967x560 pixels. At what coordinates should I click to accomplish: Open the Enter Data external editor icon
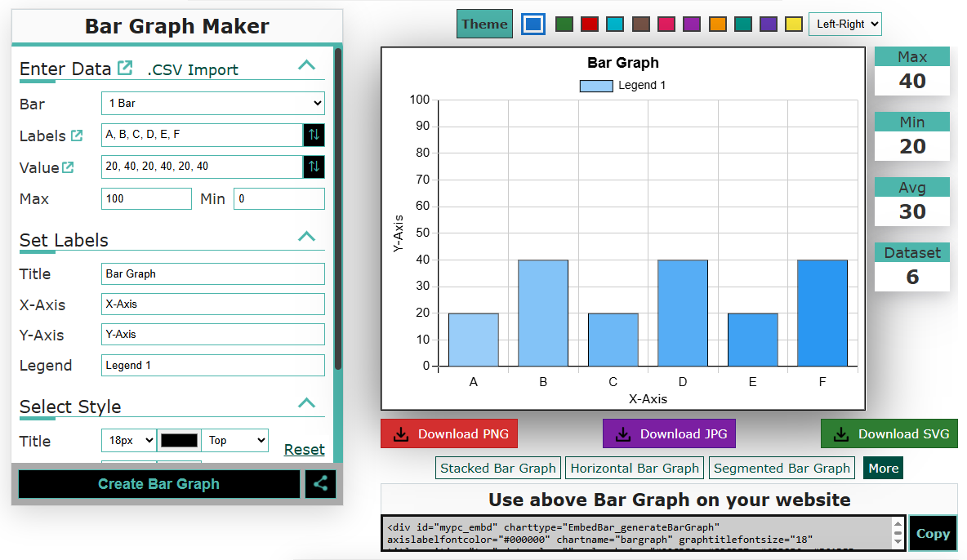click(x=125, y=68)
